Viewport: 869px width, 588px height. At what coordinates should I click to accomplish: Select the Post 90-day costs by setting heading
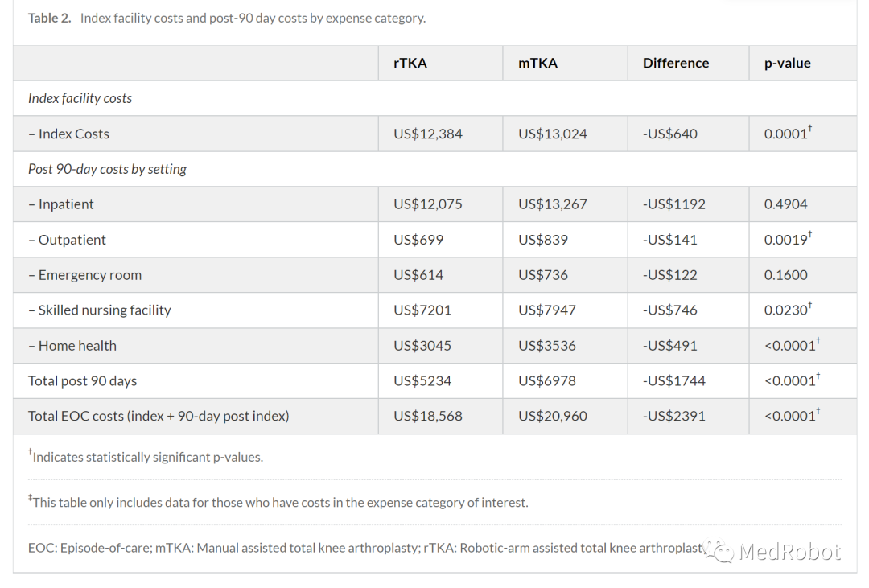(107, 169)
